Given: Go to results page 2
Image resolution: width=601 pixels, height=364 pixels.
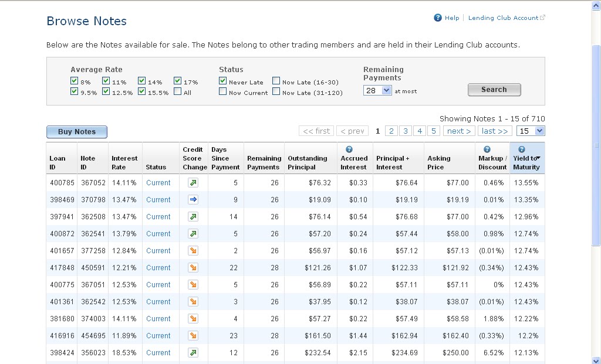Looking at the screenshot, I should pyautogui.click(x=391, y=131).
